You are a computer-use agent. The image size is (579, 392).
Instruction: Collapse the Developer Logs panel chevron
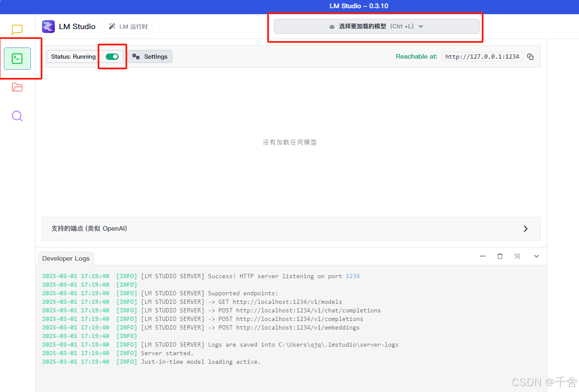point(536,256)
